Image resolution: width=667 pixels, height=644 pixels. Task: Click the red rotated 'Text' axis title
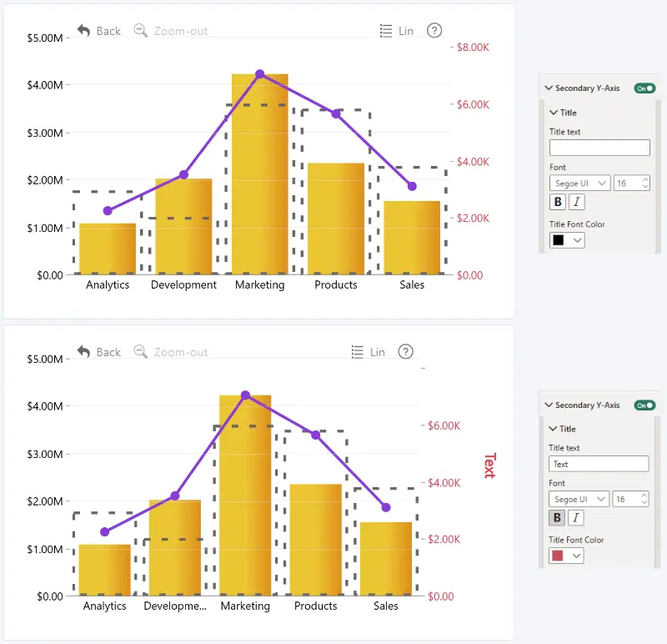coord(490,465)
